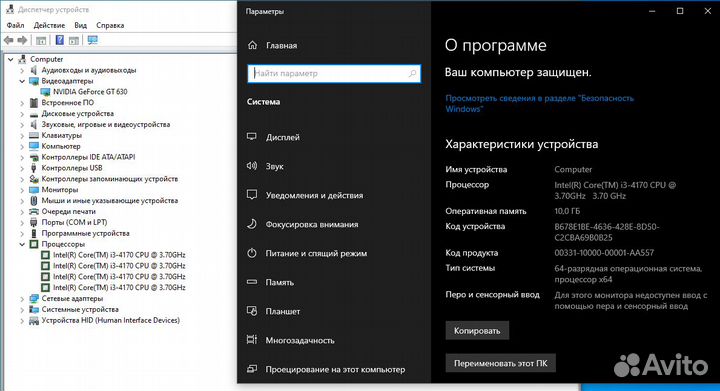Collapse the Процессоры category
The width and height of the screenshot is (720, 391).
point(22,244)
